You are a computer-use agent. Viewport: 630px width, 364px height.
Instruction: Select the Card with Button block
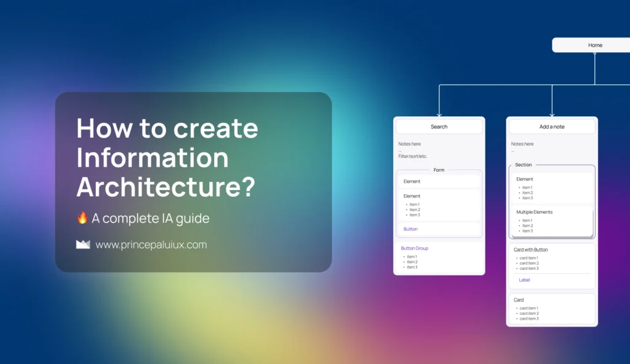coord(551,264)
